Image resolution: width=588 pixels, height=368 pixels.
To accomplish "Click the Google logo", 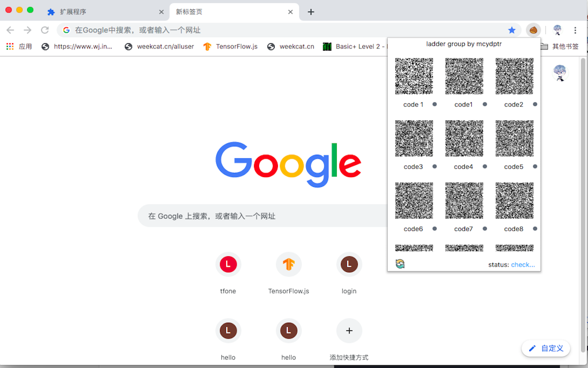I will 288,165.
